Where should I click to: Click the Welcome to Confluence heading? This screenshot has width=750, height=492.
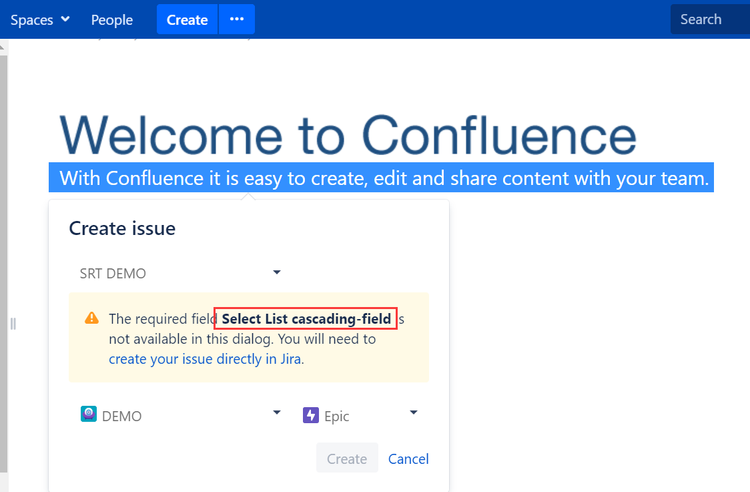click(348, 136)
